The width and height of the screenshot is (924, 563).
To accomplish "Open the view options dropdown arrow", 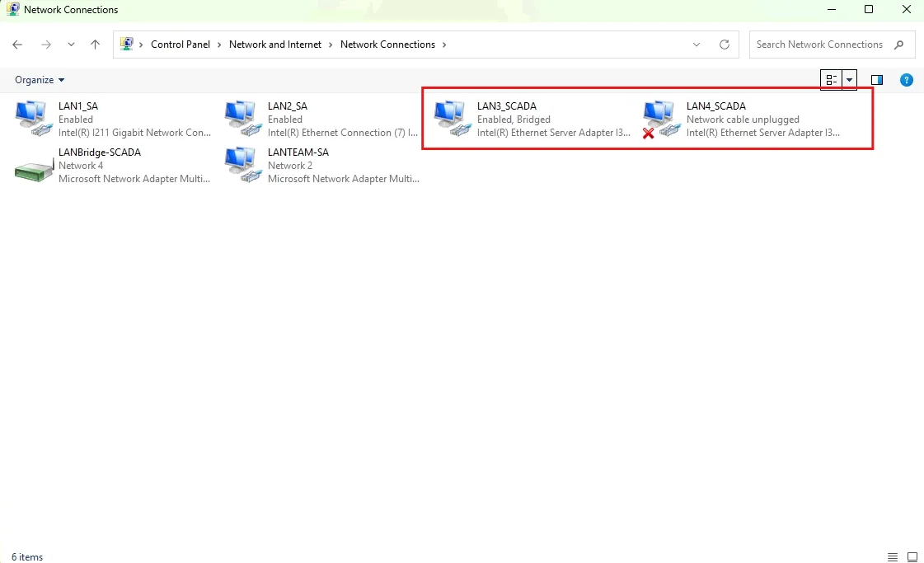I will pos(849,80).
